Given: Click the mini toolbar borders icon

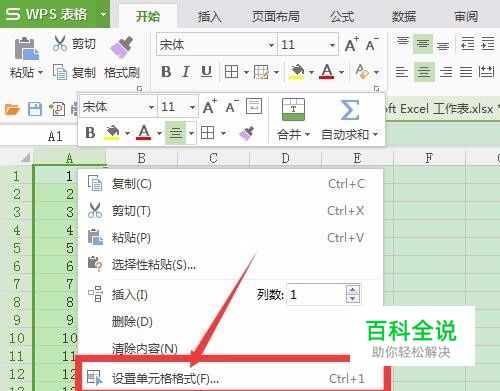Looking at the screenshot, I should click(x=208, y=133).
